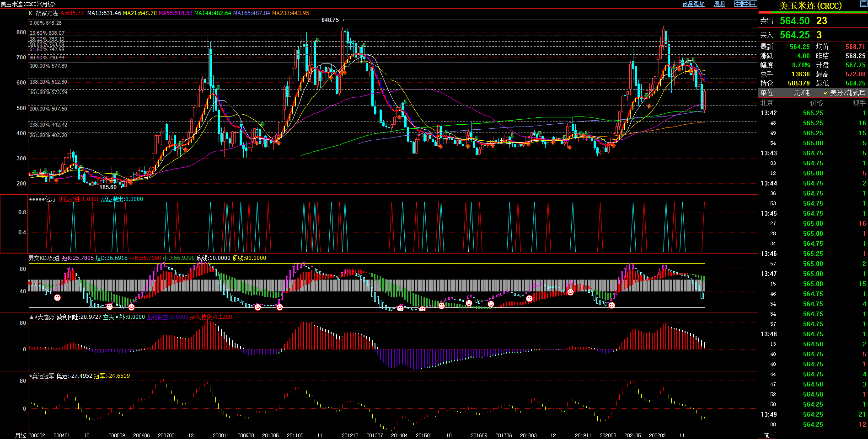
Task: Click the left arrow navigation icon
Action: [x=738, y=4]
